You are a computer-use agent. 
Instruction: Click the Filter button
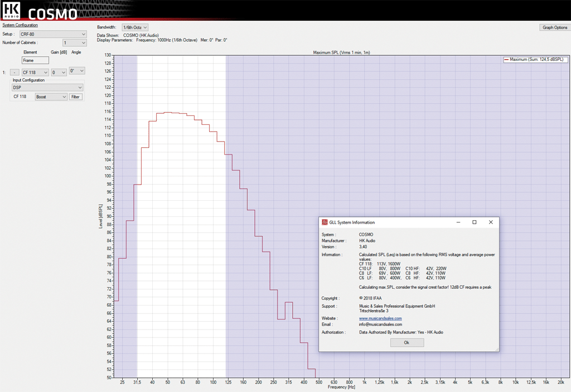coord(76,97)
